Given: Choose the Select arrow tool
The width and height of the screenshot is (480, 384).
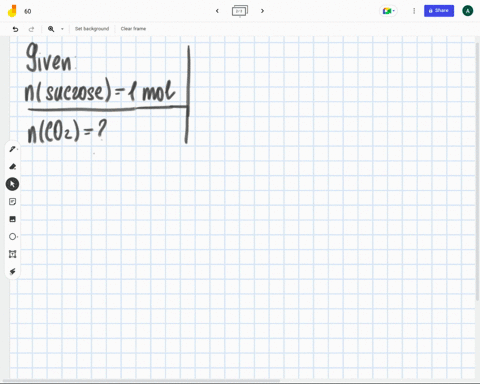Looking at the screenshot, I should click(x=12, y=184).
